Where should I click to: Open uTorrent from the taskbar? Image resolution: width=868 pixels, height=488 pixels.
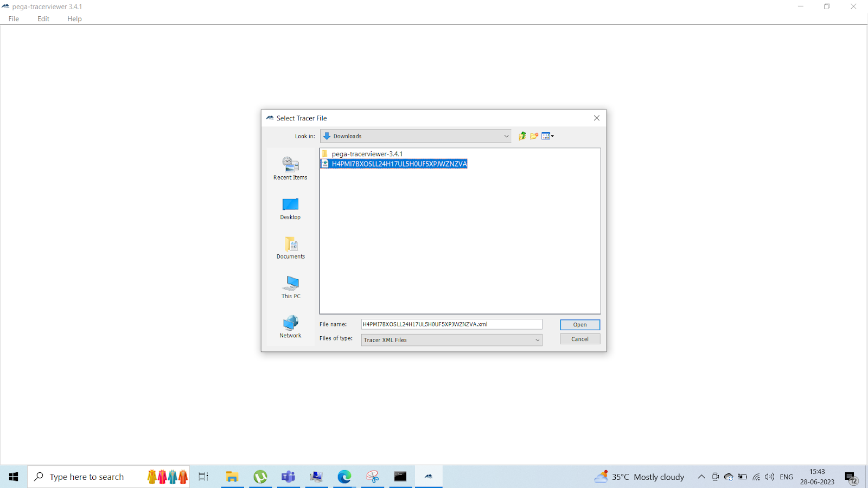click(260, 477)
